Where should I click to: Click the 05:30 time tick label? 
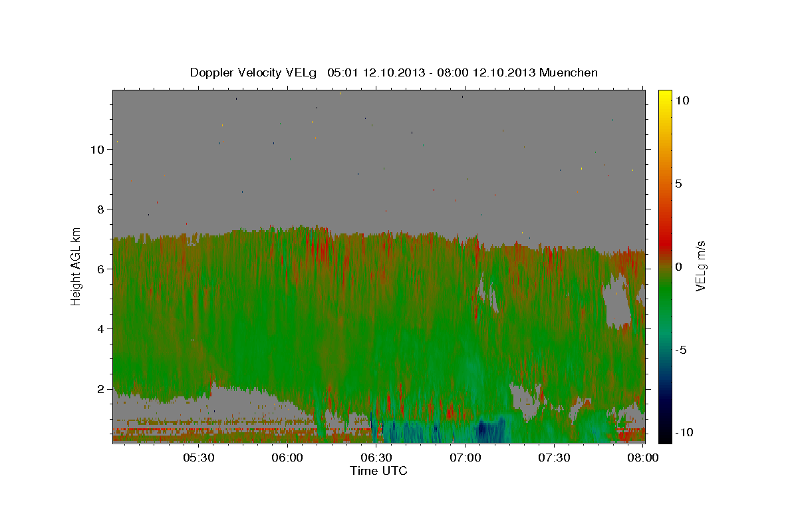tap(198, 458)
